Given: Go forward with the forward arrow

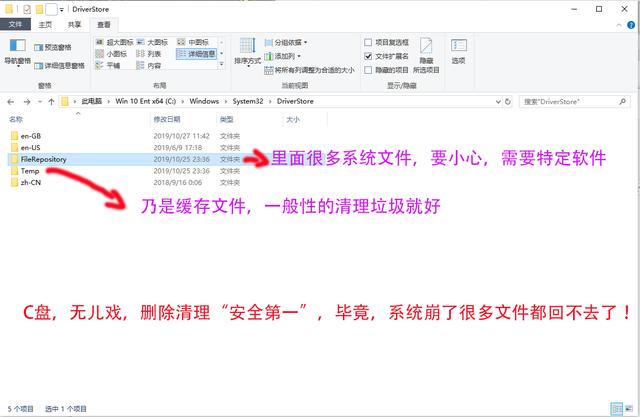Looking at the screenshot, I should (27, 102).
